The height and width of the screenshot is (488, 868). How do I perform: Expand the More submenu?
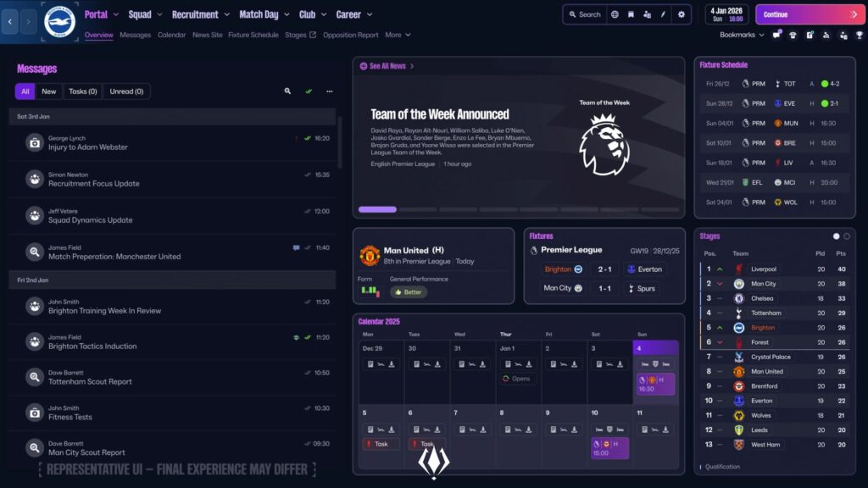pos(398,35)
